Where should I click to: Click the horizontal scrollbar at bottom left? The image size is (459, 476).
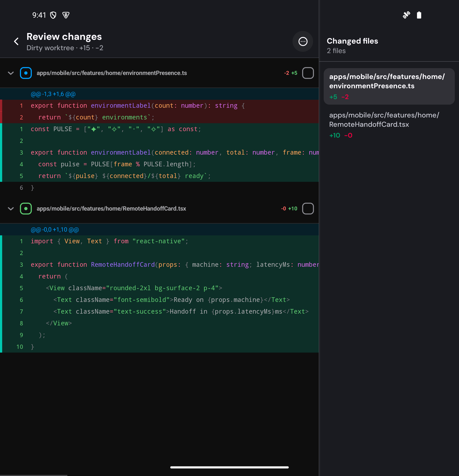34,475
